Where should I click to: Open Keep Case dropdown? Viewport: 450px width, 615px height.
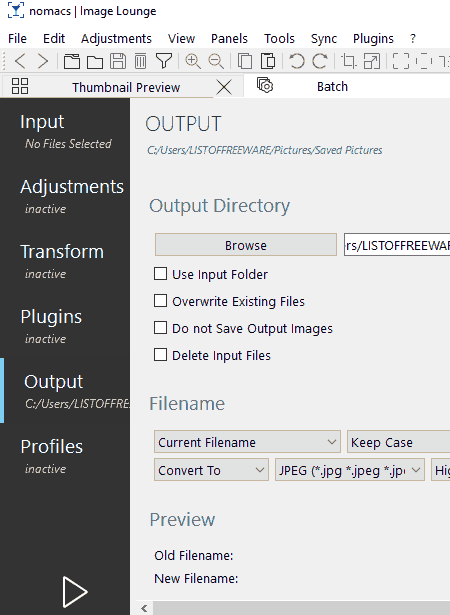[399, 442]
